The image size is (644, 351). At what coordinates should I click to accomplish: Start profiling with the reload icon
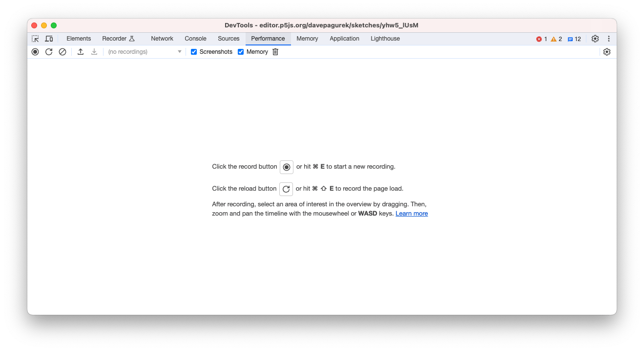click(48, 51)
